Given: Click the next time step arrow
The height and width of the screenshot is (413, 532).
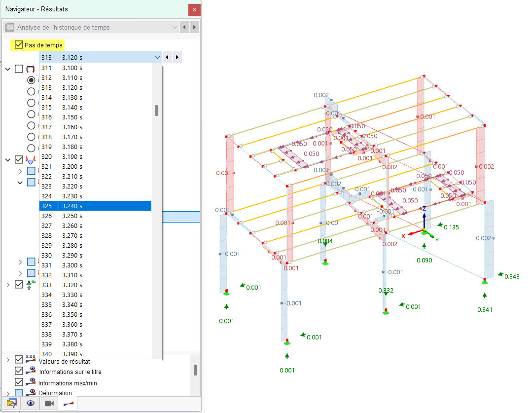Looking at the screenshot, I should point(177,57).
